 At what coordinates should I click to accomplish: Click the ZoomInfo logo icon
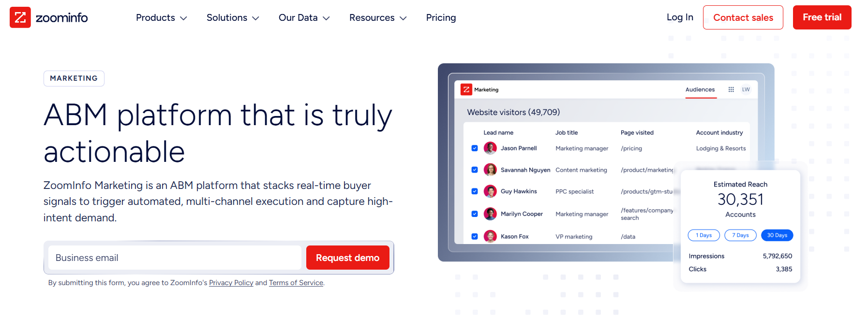[20, 17]
